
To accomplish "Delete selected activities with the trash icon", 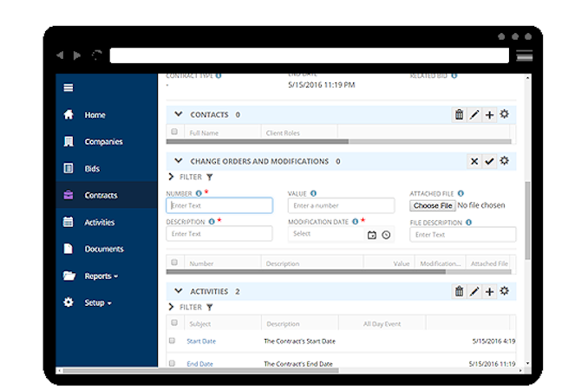I will 460,291.
